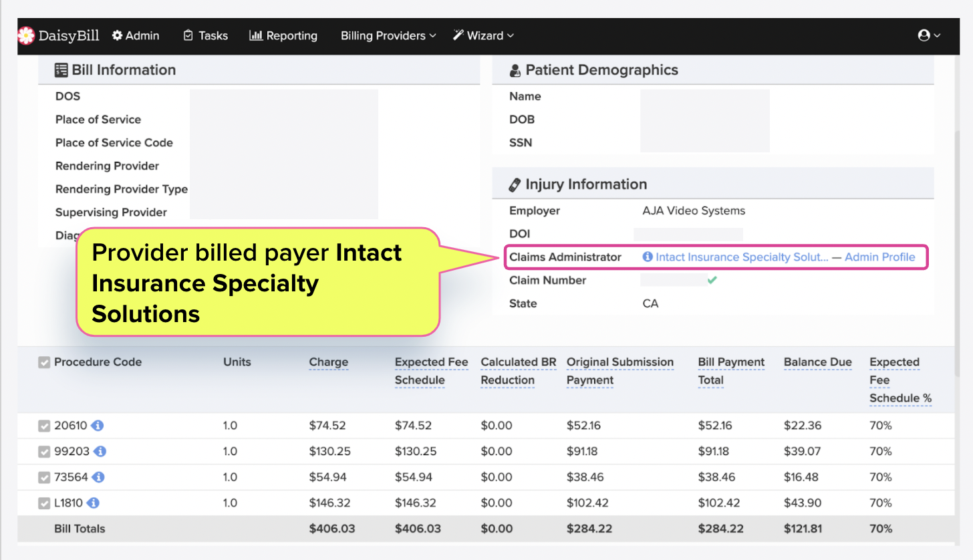This screenshot has width=973, height=560.
Task: Click the Expected Fee Schedule column header
Action: (432, 371)
